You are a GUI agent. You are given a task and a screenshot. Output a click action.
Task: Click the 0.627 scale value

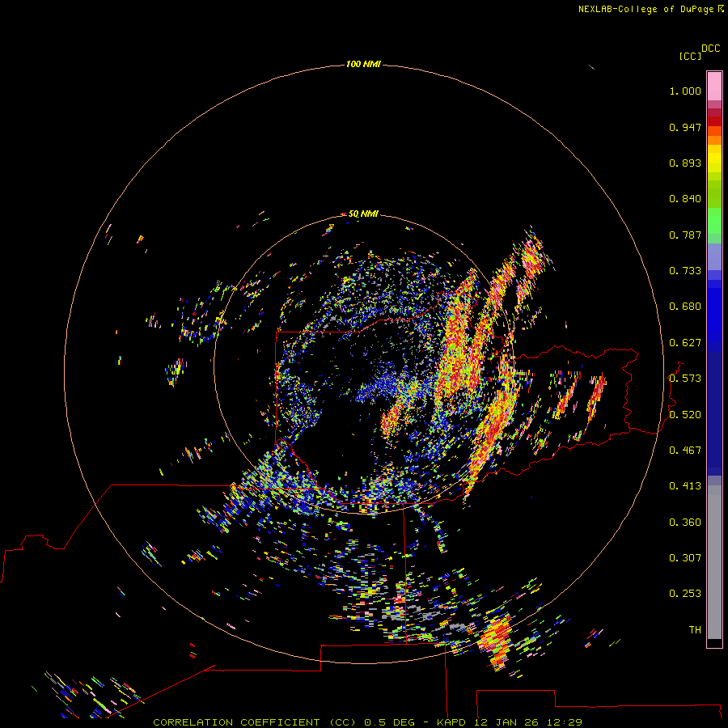coord(685,343)
